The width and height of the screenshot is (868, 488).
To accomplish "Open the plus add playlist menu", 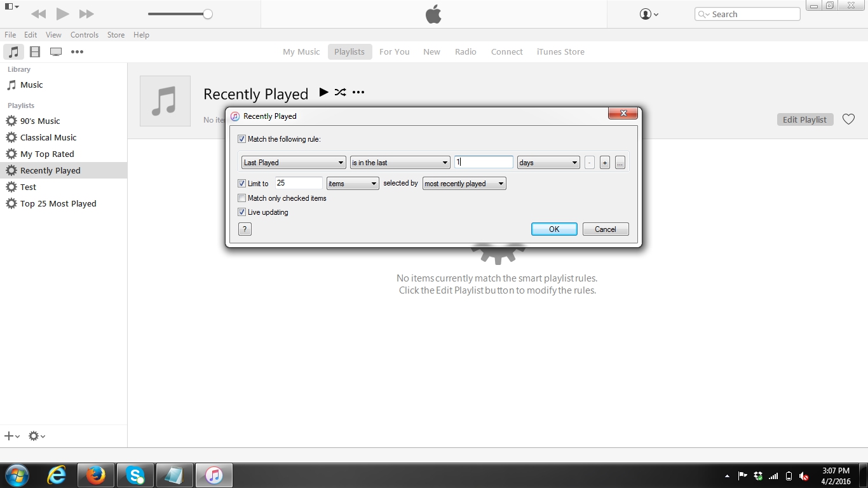I will (x=11, y=436).
